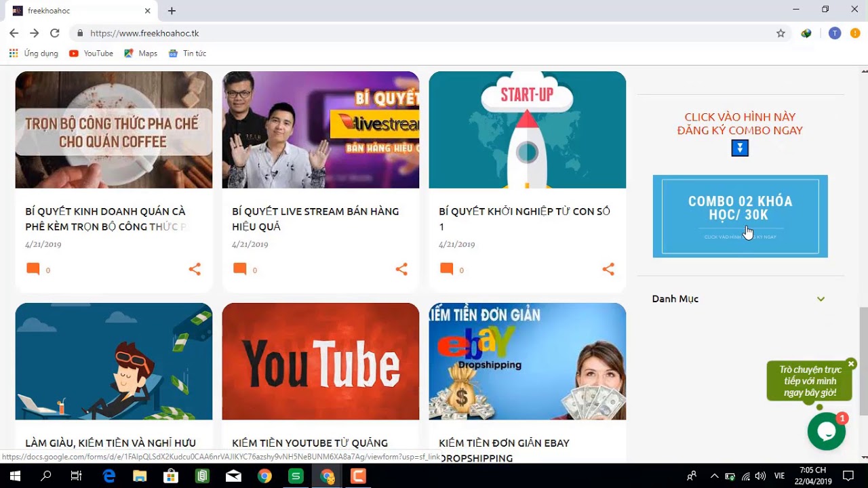Viewport: 868px width, 488px height.
Task: Open the Ứng dụng apps shortcut
Action: [x=33, y=54]
